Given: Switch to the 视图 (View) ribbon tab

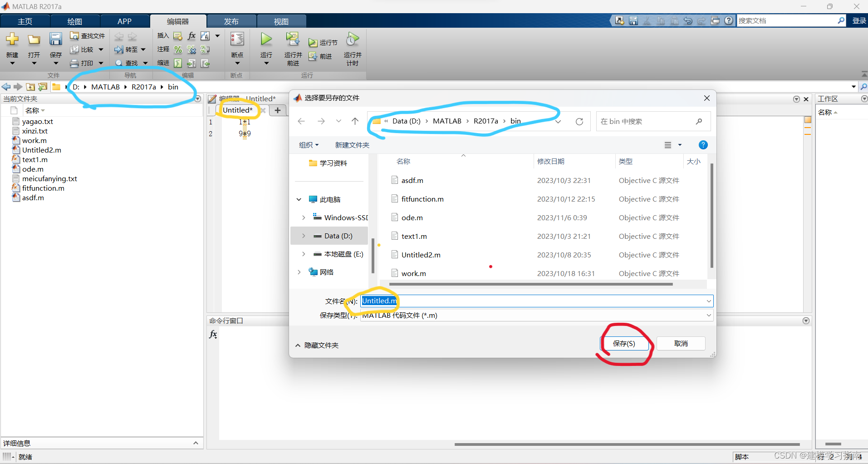Looking at the screenshot, I should click(281, 21).
